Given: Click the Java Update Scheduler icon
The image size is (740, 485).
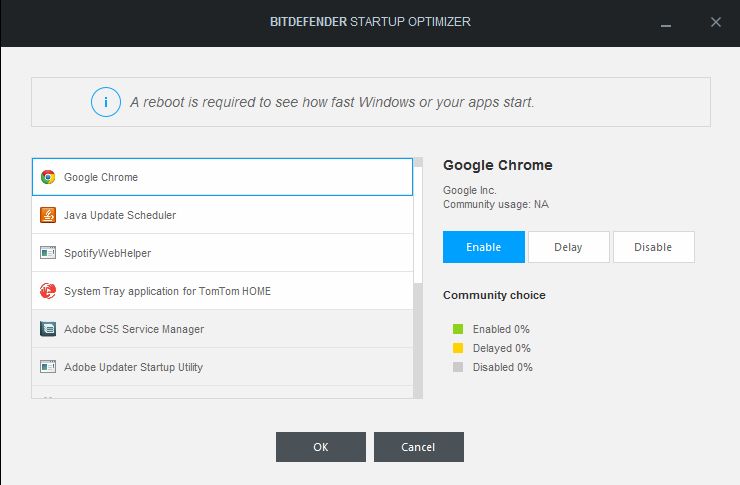Looking at the screenshot, I should point(48,215).
